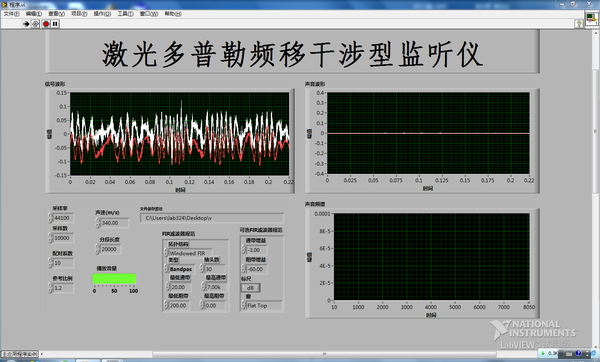This screenshot has width=600, height=362.
Task: Open the Bandpass filter type selector
Action: 181,269
